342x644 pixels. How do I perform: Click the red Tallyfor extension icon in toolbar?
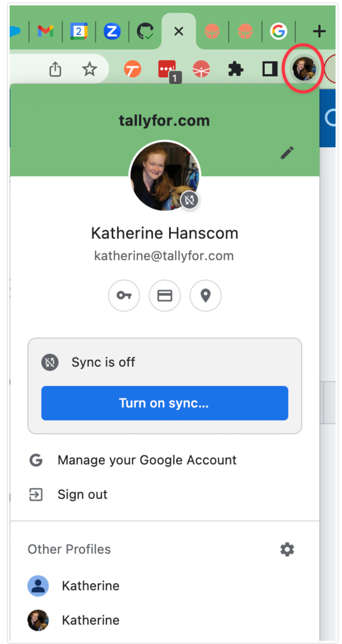(201, 69)
